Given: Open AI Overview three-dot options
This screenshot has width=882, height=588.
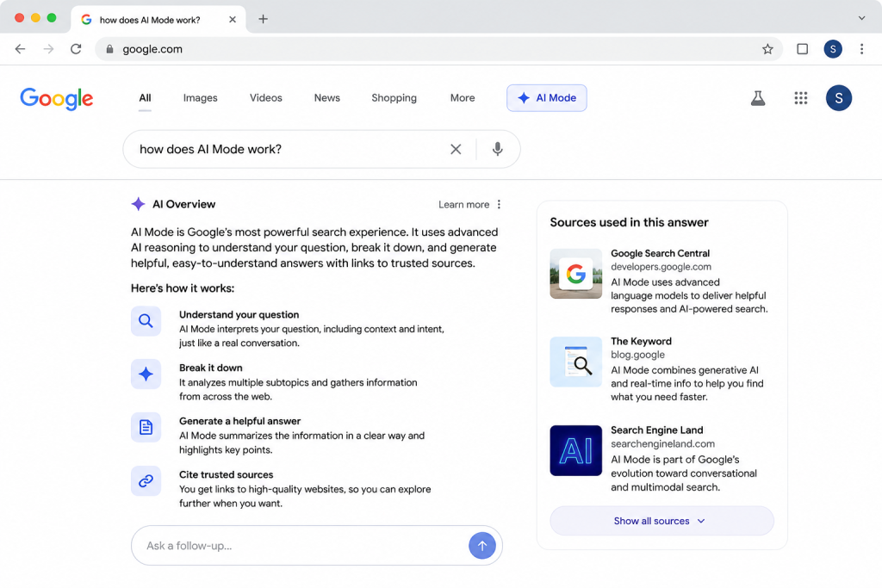Looking at the screenshot, I should tap(499, 204).
